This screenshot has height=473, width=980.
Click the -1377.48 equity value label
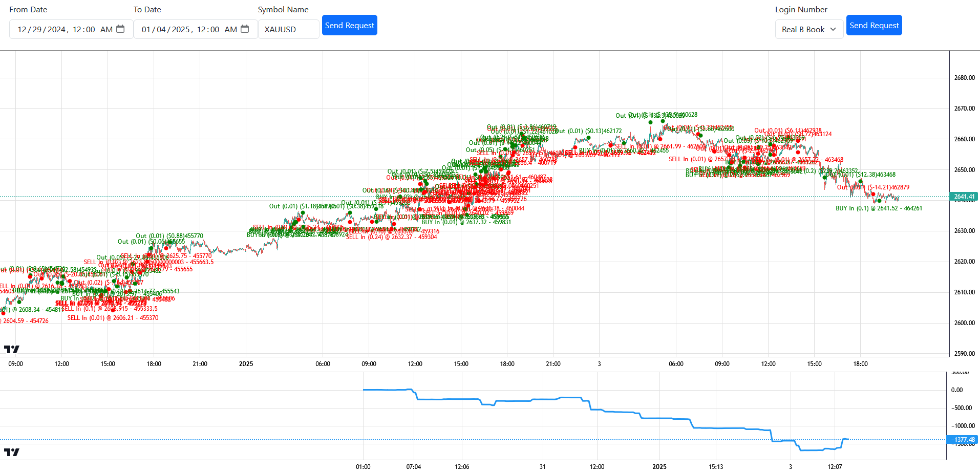(964, 440)
